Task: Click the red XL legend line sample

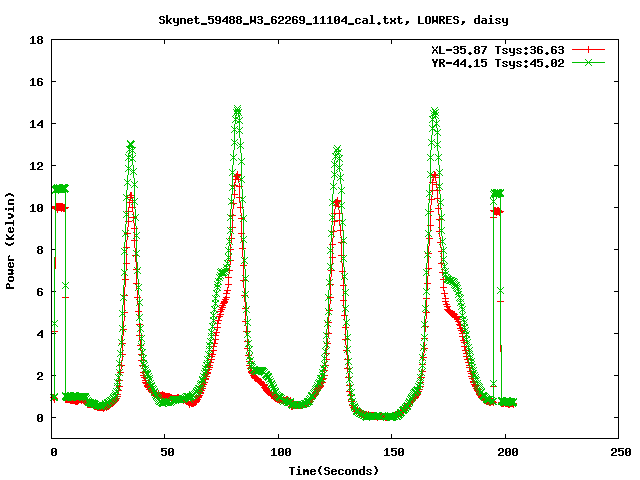Action: pyautogui.click(x=589, y=49)
